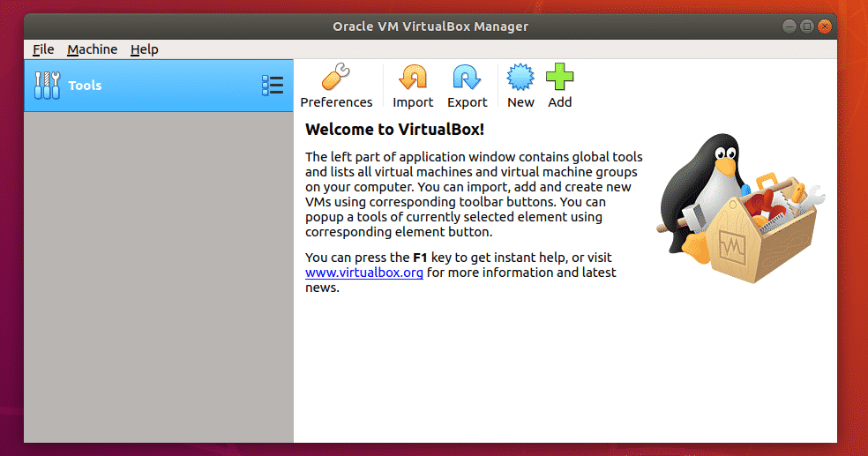Minimize the VirtualBox Manager window
This screenshot has width=868, height=456.
click(789, 26)
